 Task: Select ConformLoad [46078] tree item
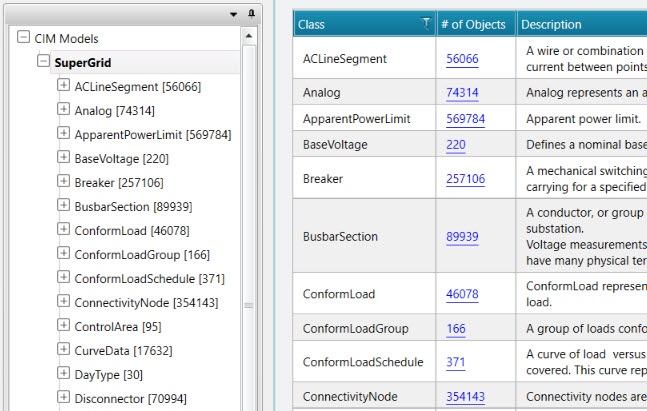pos(132,231)
